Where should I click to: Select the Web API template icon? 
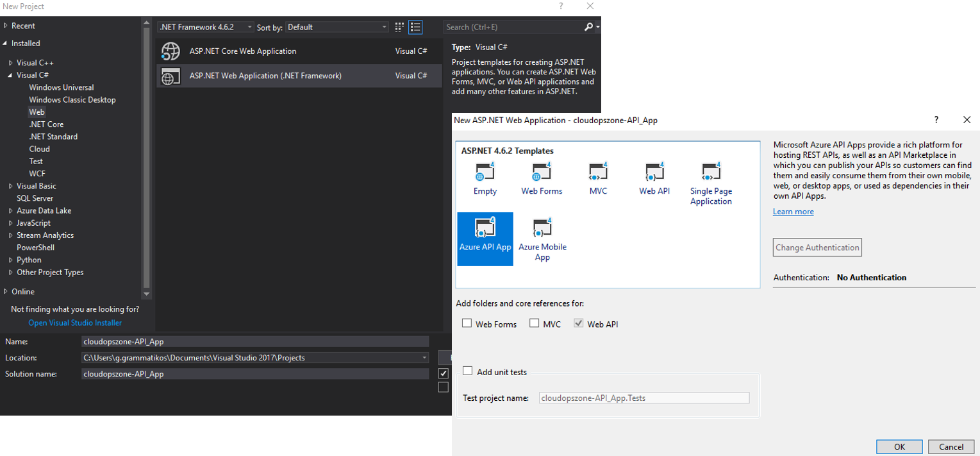point(654,171)
